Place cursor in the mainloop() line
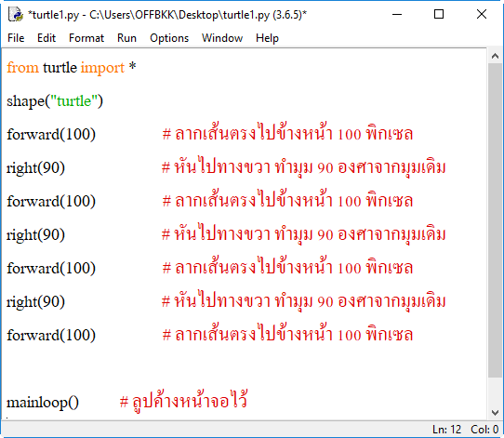This screenshot has height=438, width=504. [43, 403]
